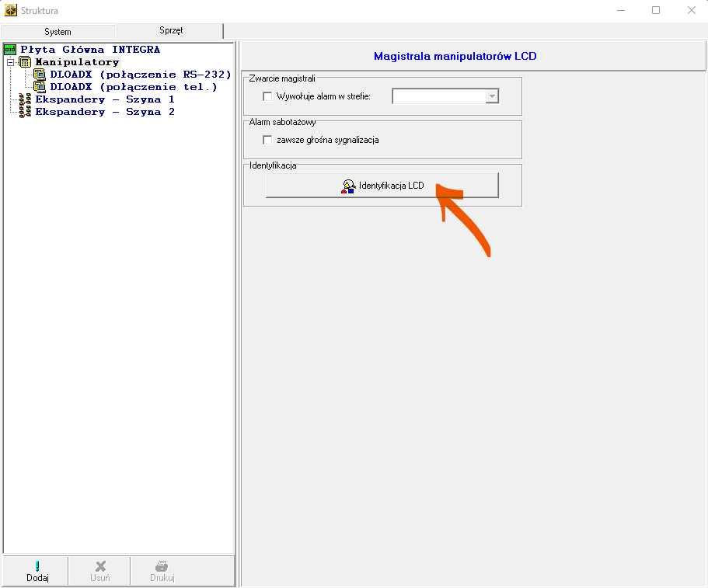This screenshot has height=588, width=708.
Task: Click inside the alarm zone combo field
Action: point(438,96)
